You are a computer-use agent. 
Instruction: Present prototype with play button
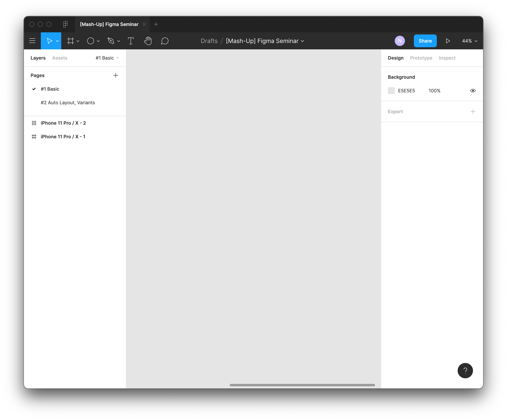click(448, 41)
